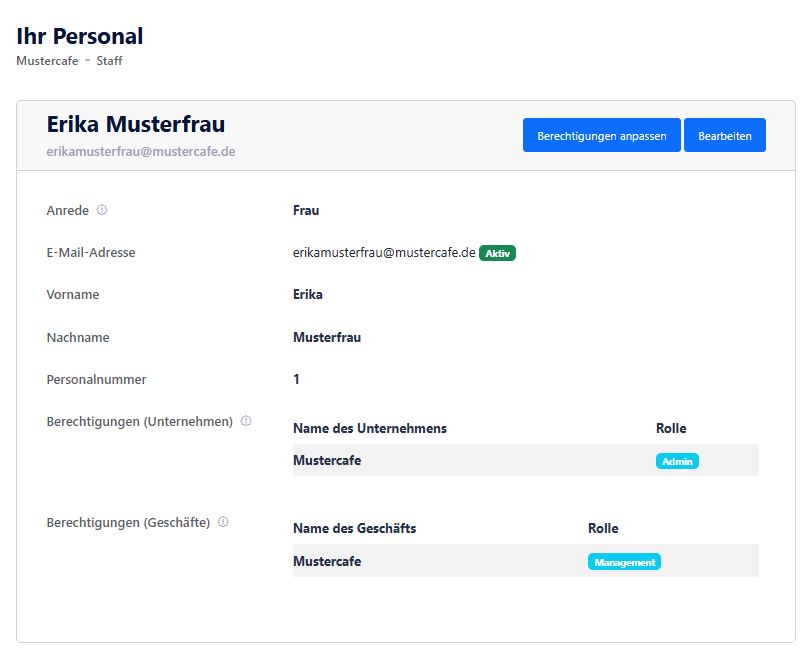Click the email address in E-Mail-Adresse row

pos(384,253)
